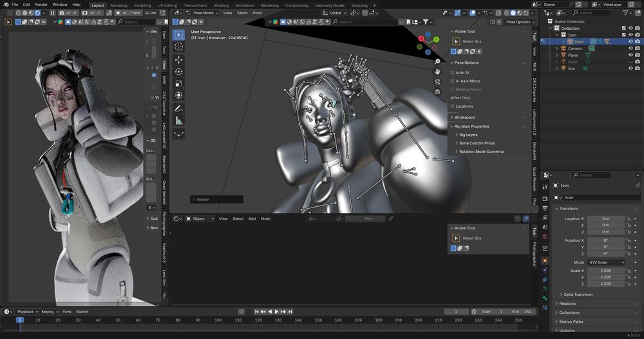The height and width of the screenshot is (339, 644).
Task: Click frame 100 on the timeline ruler
Action: point(218,320)
